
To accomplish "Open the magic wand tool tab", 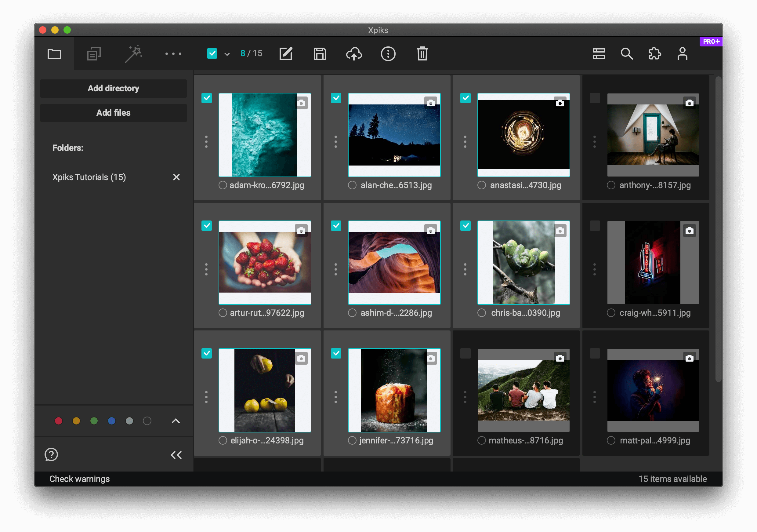I will point(133,54).
